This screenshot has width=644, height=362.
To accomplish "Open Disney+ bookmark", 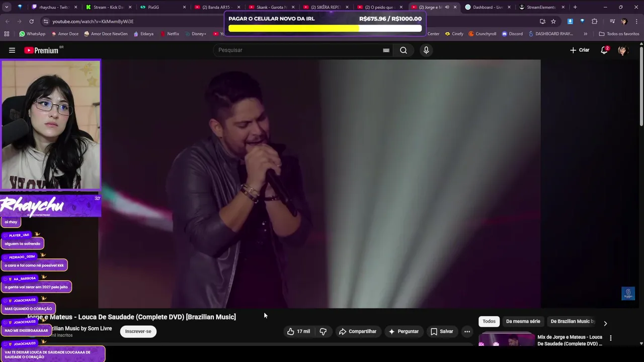I will pos(195,34).
